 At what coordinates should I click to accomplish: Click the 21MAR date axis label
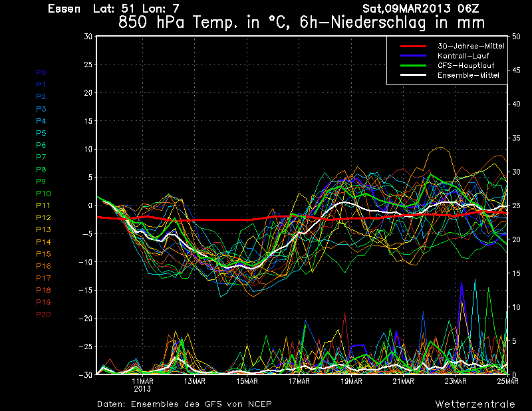pos(404,381)
